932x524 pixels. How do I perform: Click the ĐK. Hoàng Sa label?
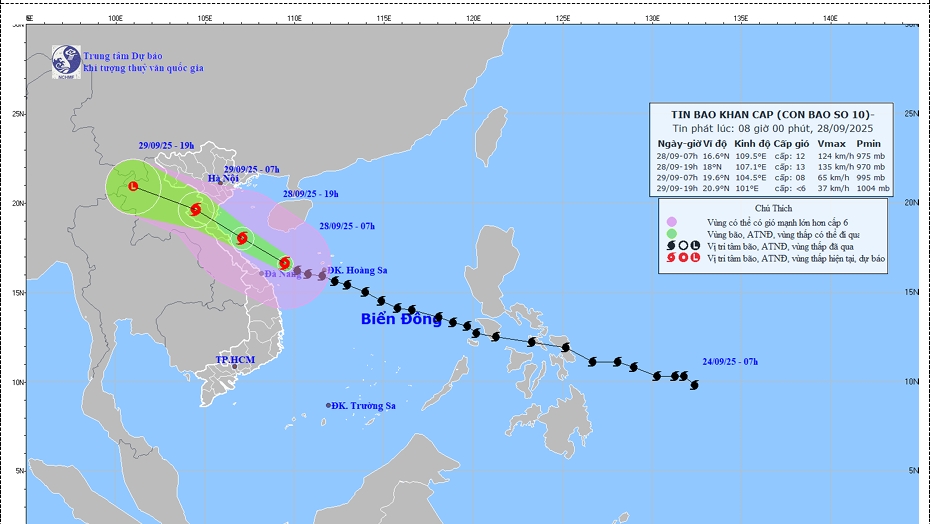357,271
